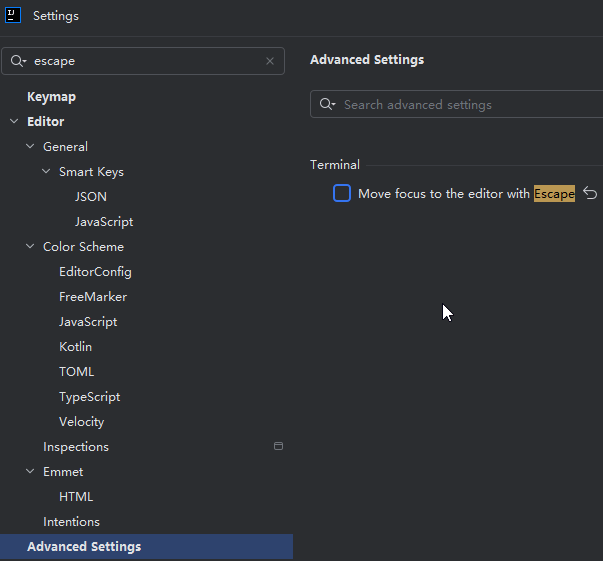Click the project-level icon beside Inspections
Screen dimensions: 603x561
tap(279, 447)
